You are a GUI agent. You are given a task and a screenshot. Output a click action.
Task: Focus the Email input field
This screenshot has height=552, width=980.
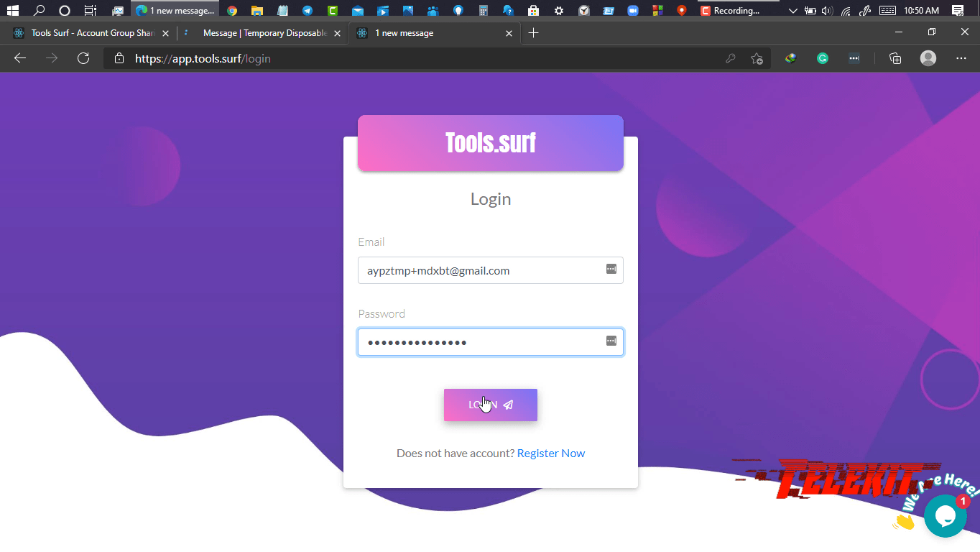490,270
